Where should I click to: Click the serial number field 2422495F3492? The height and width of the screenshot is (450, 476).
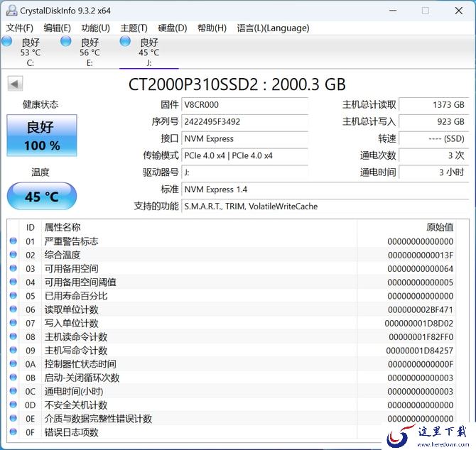pos(244,122)
